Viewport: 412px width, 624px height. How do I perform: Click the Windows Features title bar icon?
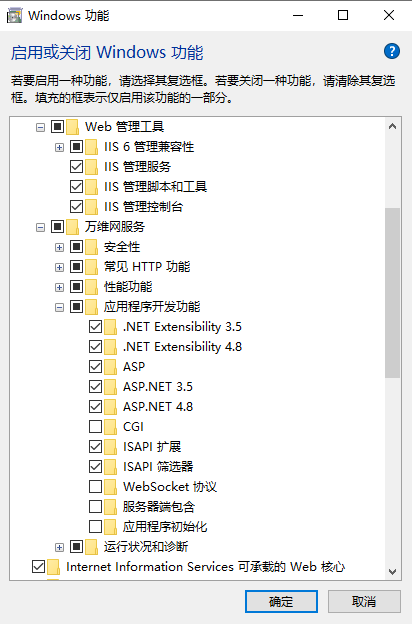point(15,16)
